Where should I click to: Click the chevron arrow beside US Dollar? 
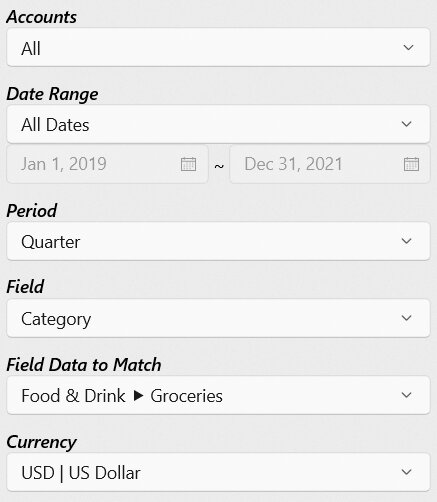click(407, 472)
